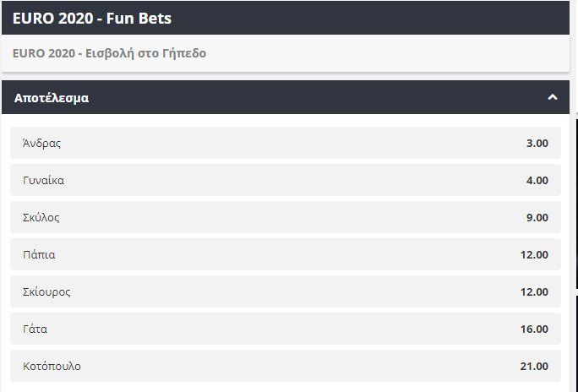Select the Γυναίκα bet row
The height and width of the screenshot is (392, 578).
285,180
